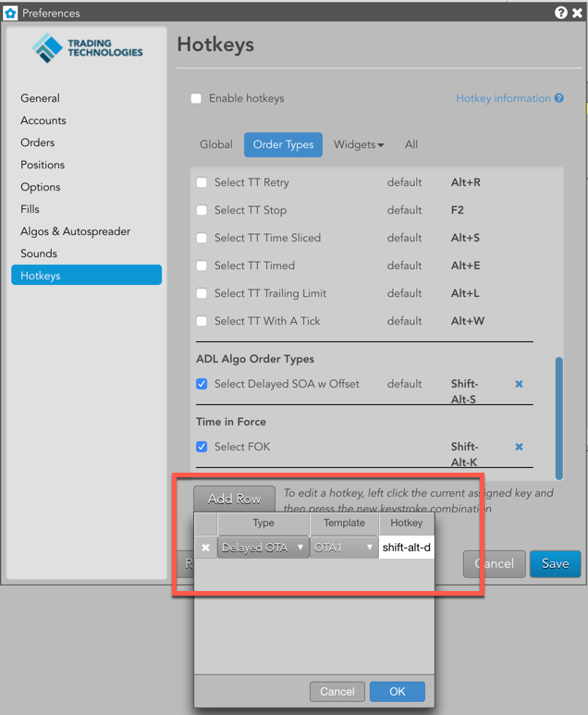This screenshot has height=715, width=588.
Task: Uncheck Select Delayed SOA w Offset
Action: (202, 384)
